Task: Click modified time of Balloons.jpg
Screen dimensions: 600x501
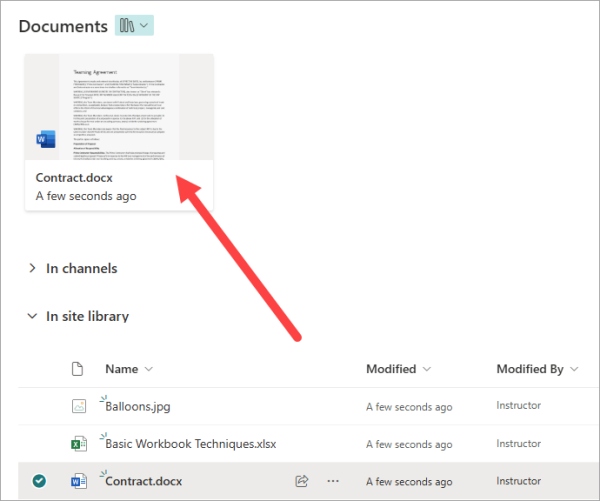Action: 409,407
